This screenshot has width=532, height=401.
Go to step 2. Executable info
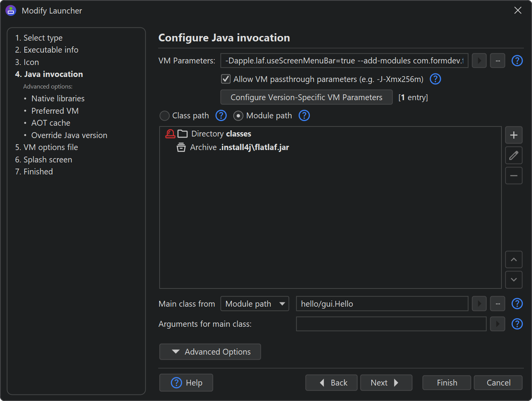pyautogui.click(x=47, y=50)
